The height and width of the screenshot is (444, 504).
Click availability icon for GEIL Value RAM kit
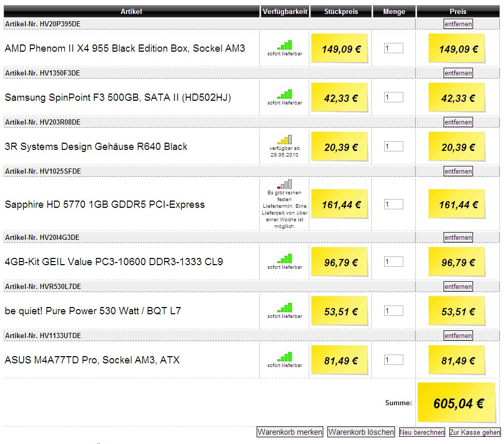285,258
